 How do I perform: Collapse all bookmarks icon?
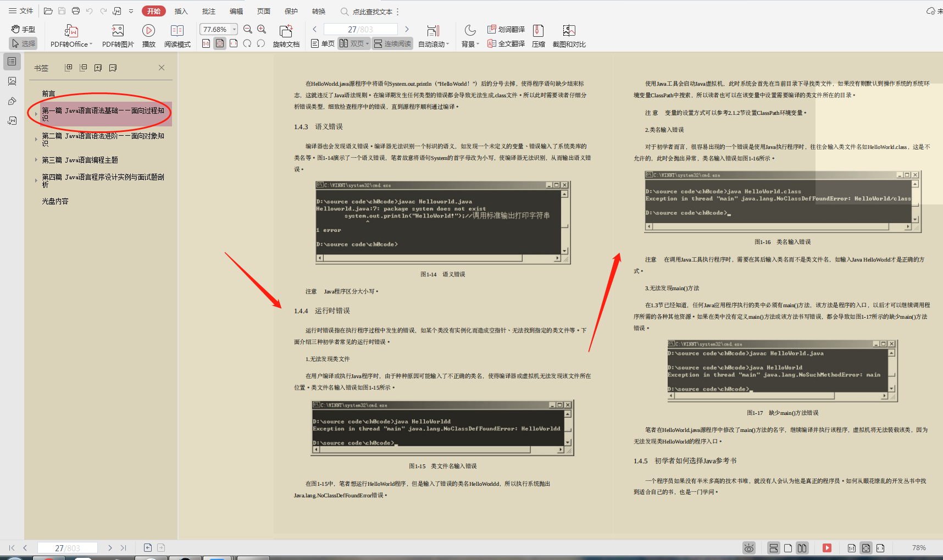click(x=84, y=68)
